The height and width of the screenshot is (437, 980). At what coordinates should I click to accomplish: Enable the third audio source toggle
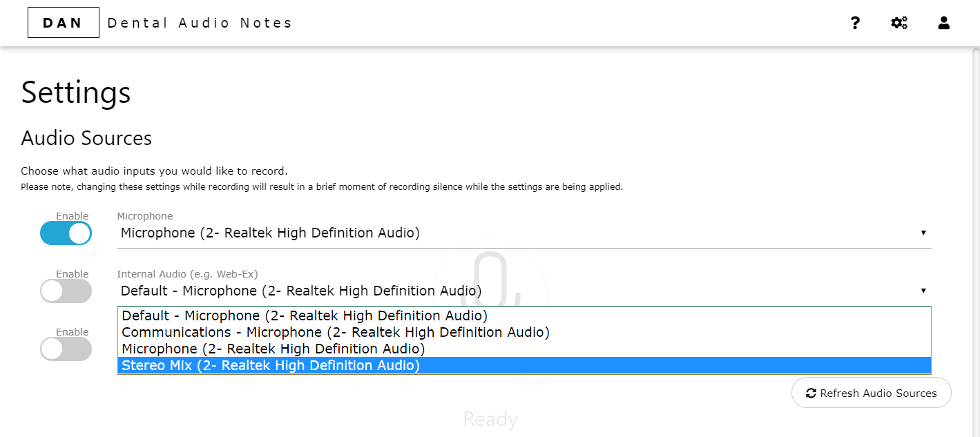(x=66, y=349)
